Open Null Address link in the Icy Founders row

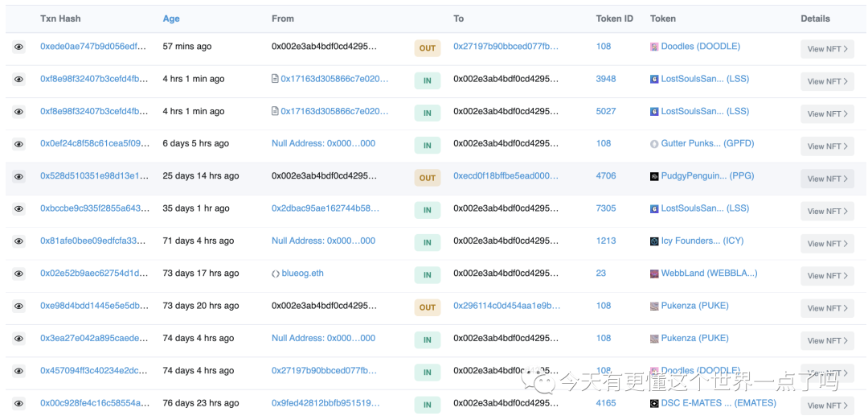(x=323, y=241)
